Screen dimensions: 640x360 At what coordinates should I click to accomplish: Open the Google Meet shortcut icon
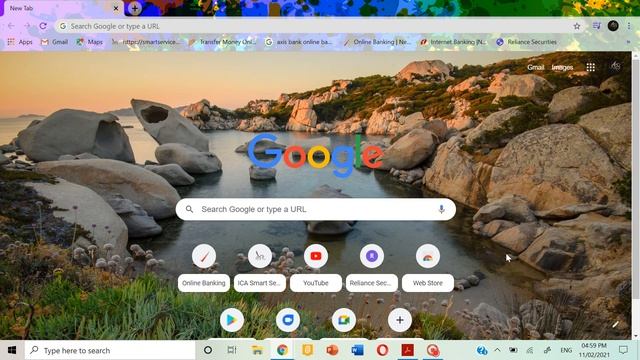click(x=344, y=320)
